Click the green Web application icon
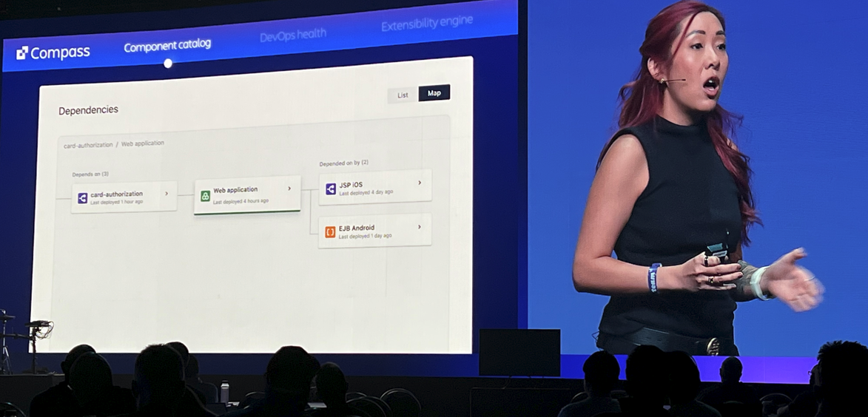This screenshot has width=868, height=417. [206, 196]
